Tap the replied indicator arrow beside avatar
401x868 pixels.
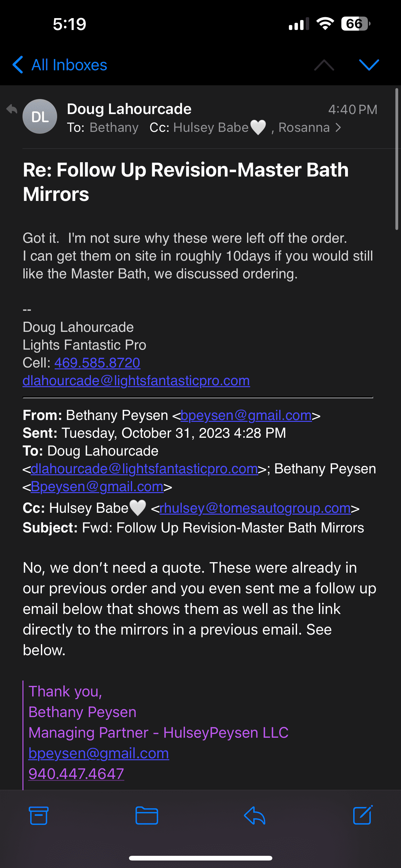pos(12,109)
